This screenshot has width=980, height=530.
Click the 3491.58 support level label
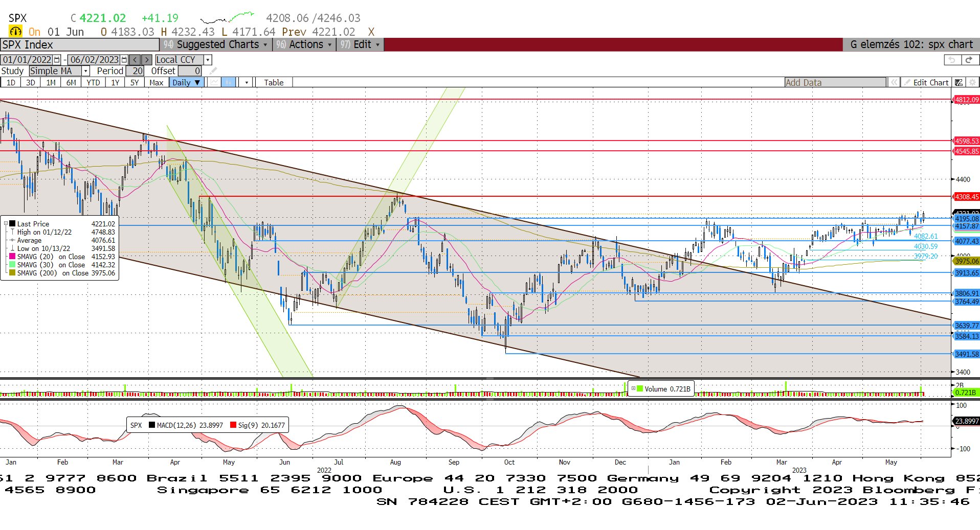tap(966, 354)
